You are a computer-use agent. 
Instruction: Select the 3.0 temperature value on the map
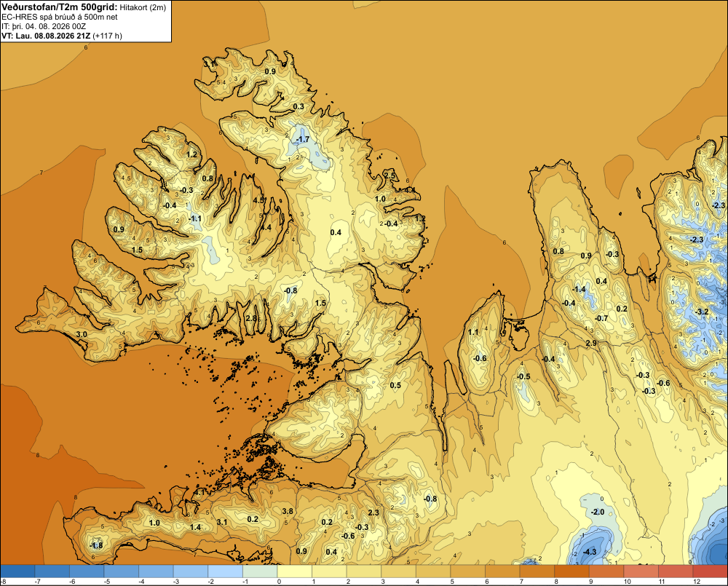[82, 334]
